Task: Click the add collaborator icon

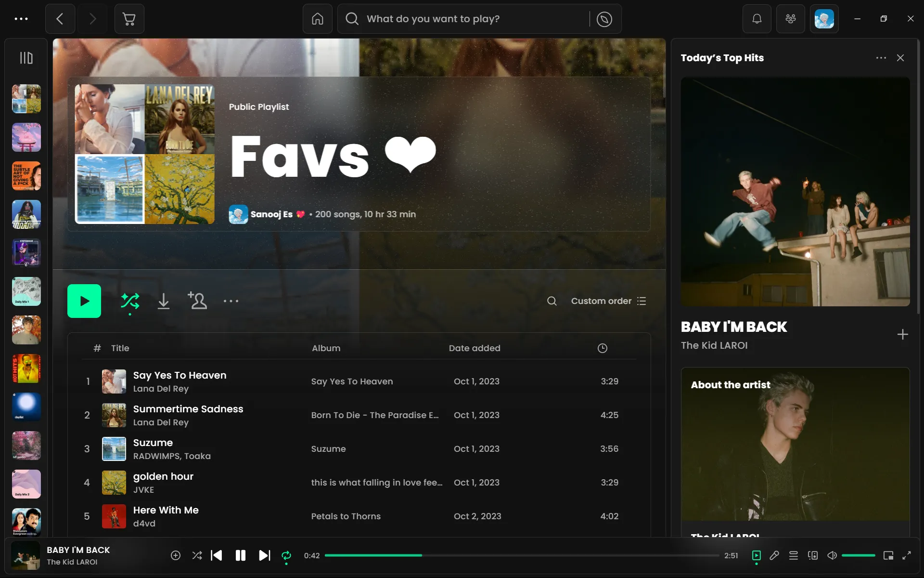Action: click(x=197, y=301)
